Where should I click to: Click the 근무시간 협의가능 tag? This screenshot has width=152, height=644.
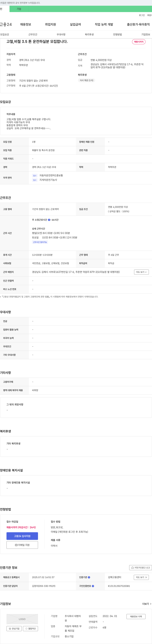coord(40,242)
